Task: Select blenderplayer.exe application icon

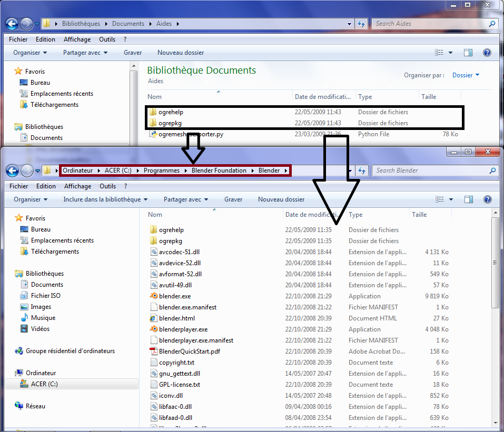Action: pos(154,329)
